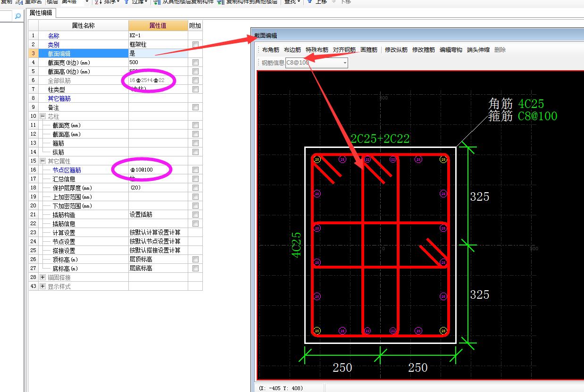
Task: Click 从其他楼层复制构件 copy-from-floor icon
Action: pyautogui.click(x=158, y=2)
